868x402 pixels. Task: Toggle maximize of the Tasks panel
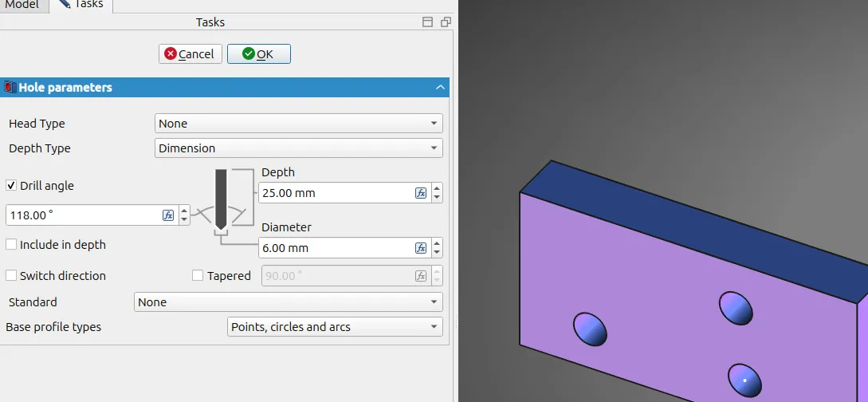427,22
